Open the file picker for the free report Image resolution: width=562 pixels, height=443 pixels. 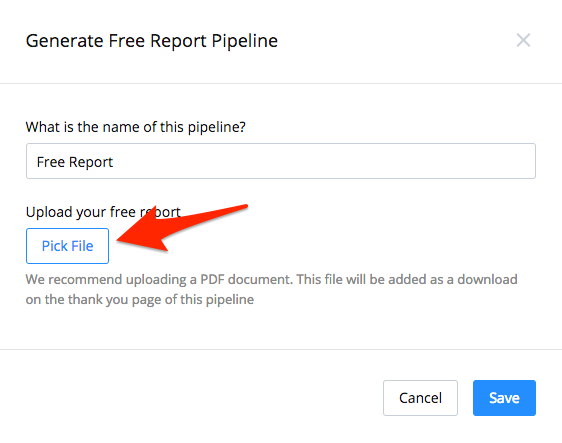click(x=67, y=246)
